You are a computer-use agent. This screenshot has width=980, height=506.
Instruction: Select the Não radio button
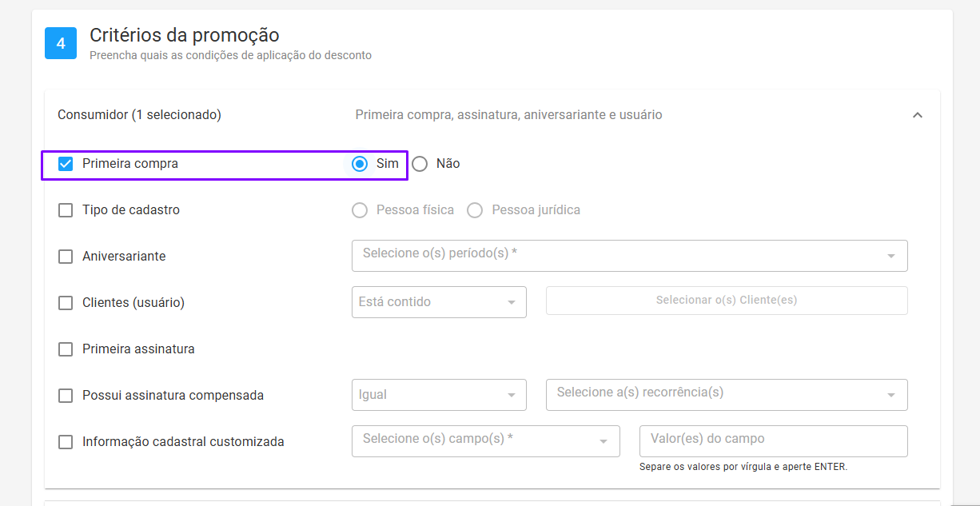click(x=420, y=164)
